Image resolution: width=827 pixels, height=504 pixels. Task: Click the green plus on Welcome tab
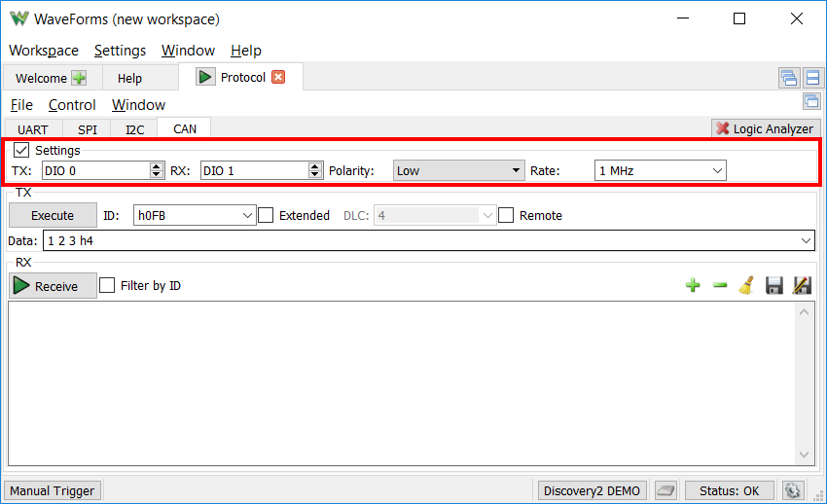79,78
